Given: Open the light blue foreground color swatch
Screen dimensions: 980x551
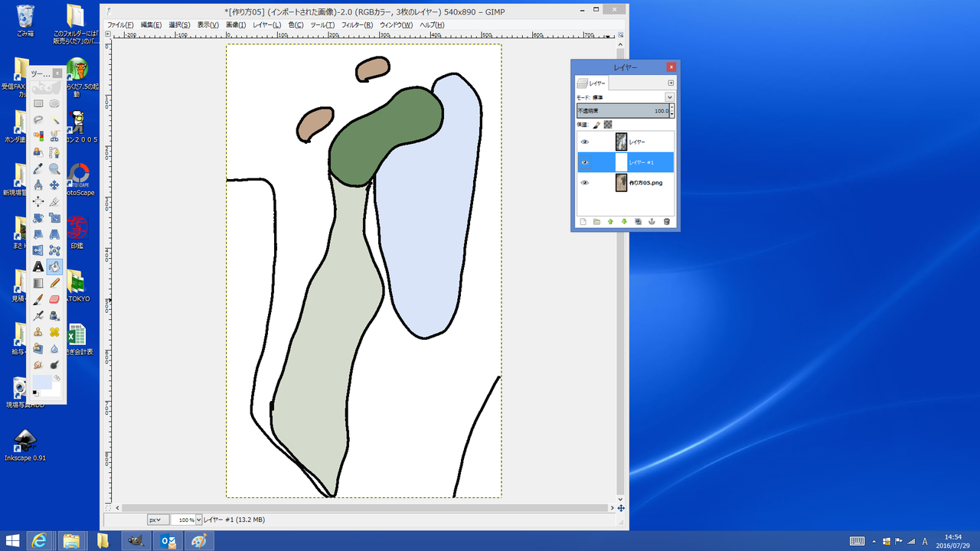Looking at the screenshot, I should click(41, 383).
